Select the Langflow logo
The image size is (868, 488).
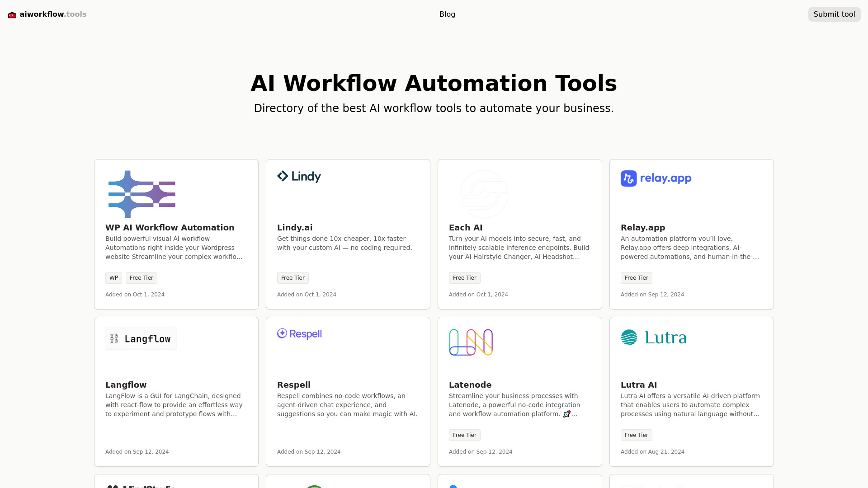[x=141, y=338]
